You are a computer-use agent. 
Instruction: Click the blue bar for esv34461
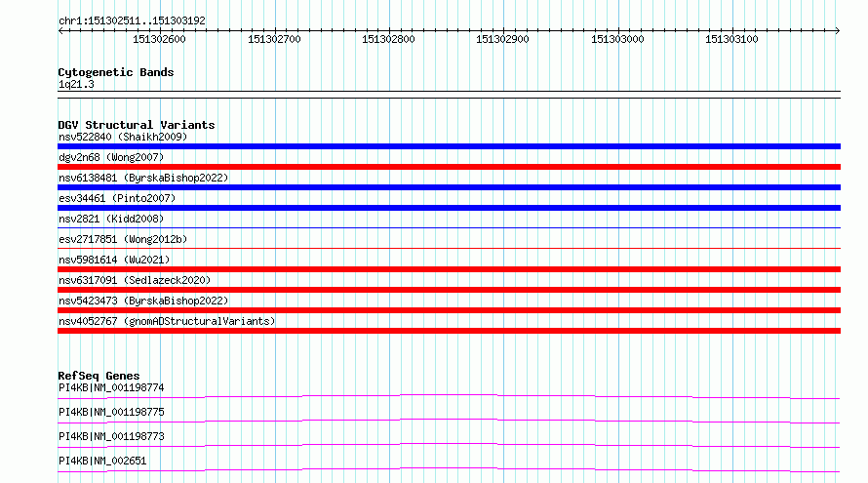449,208
